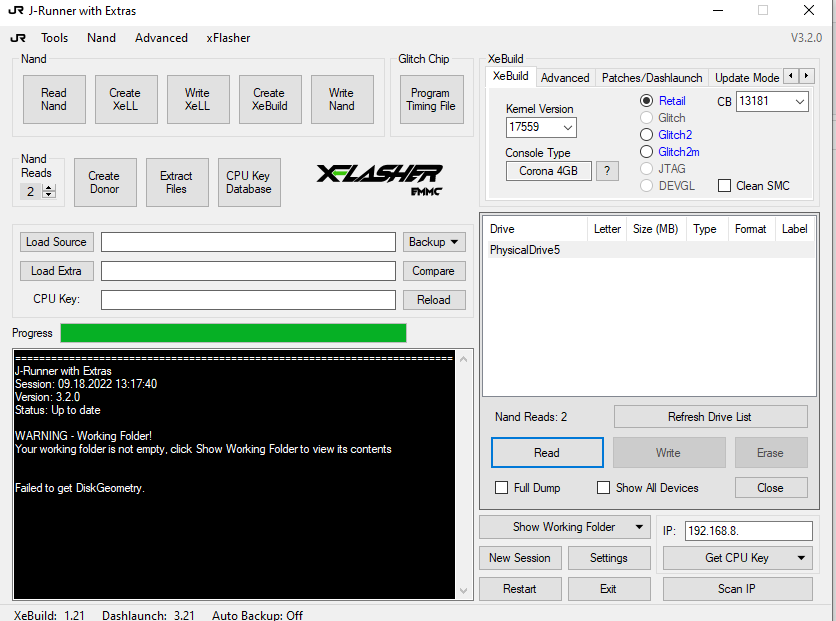This screenshot has height=621, width=836.
Task: Increase Nand Reads spinner value
Action: point(49,188)
